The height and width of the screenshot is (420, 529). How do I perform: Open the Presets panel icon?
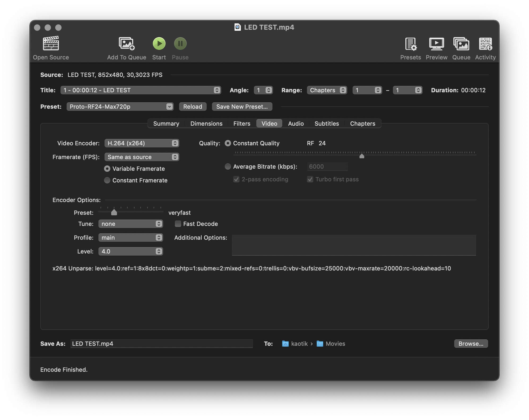410,44
